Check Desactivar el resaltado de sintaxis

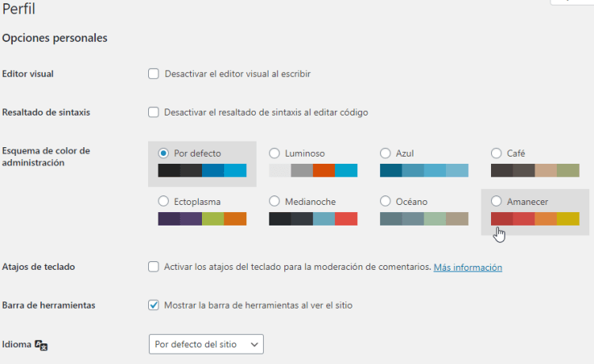(x=154, y=112)
